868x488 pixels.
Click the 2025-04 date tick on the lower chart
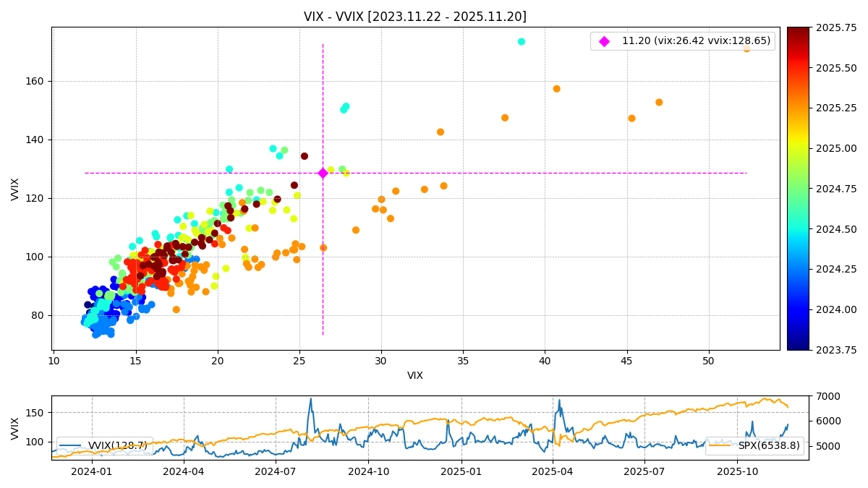[553, 472]
